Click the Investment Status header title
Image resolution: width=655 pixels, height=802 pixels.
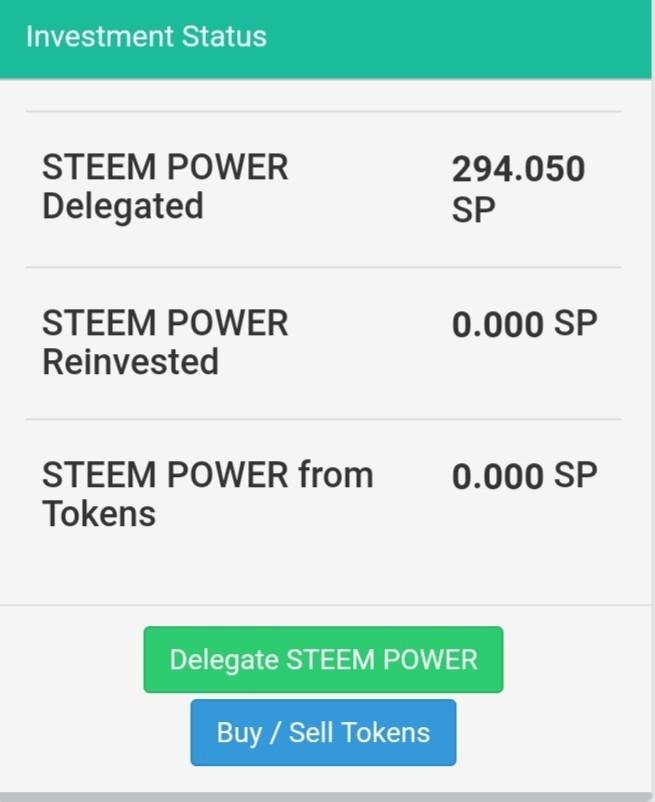(146, 37)
